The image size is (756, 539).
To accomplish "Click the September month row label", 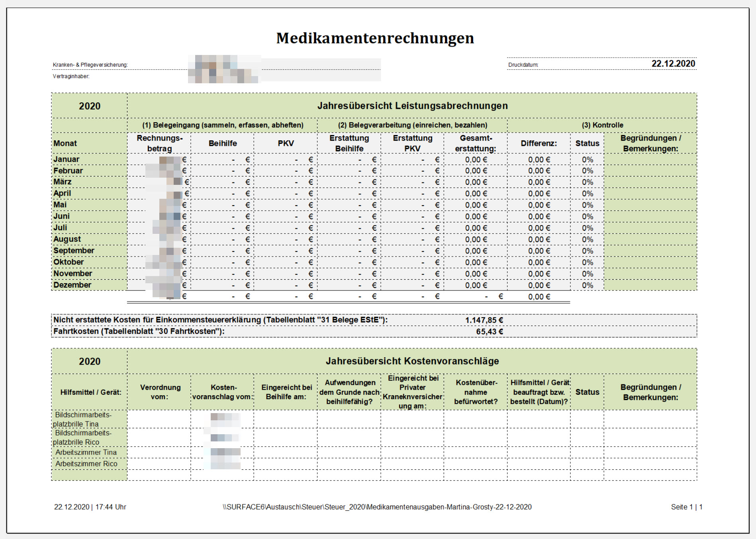I will [x=74, y=251].
